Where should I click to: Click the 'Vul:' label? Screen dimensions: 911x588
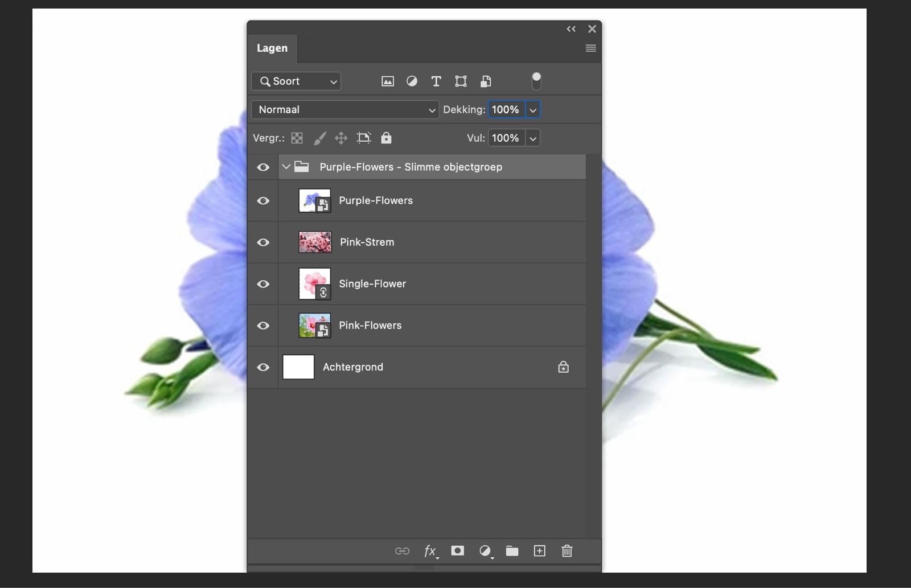tap(476, 138)
